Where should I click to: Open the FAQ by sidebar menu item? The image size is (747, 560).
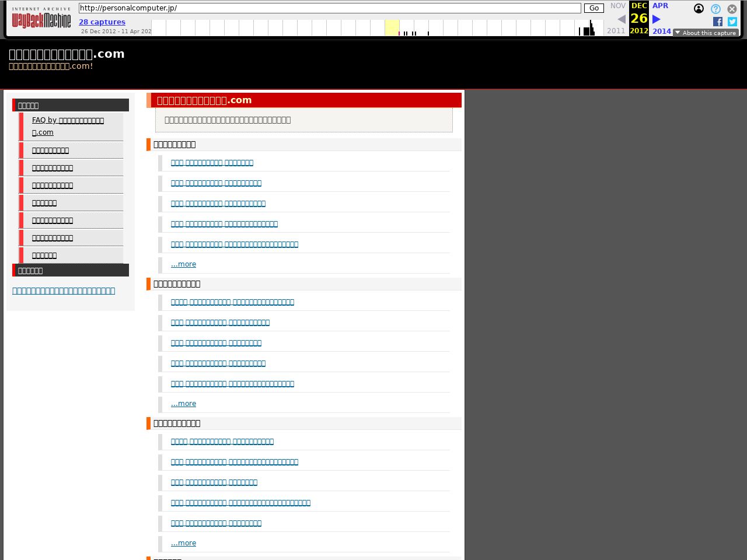point(68,126)
